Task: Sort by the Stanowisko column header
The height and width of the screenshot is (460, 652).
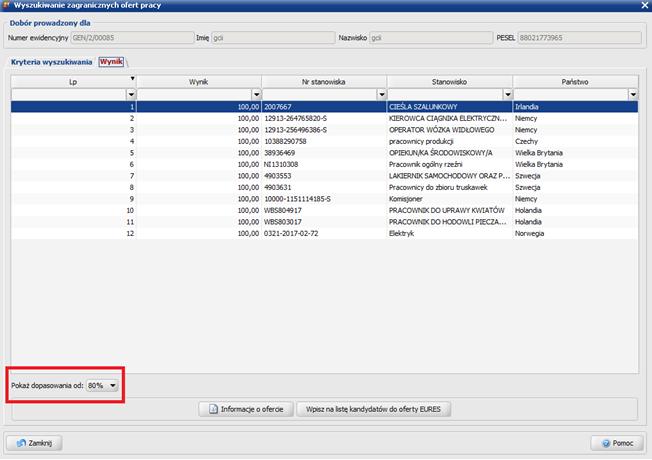Action: (x=449, y=82)
